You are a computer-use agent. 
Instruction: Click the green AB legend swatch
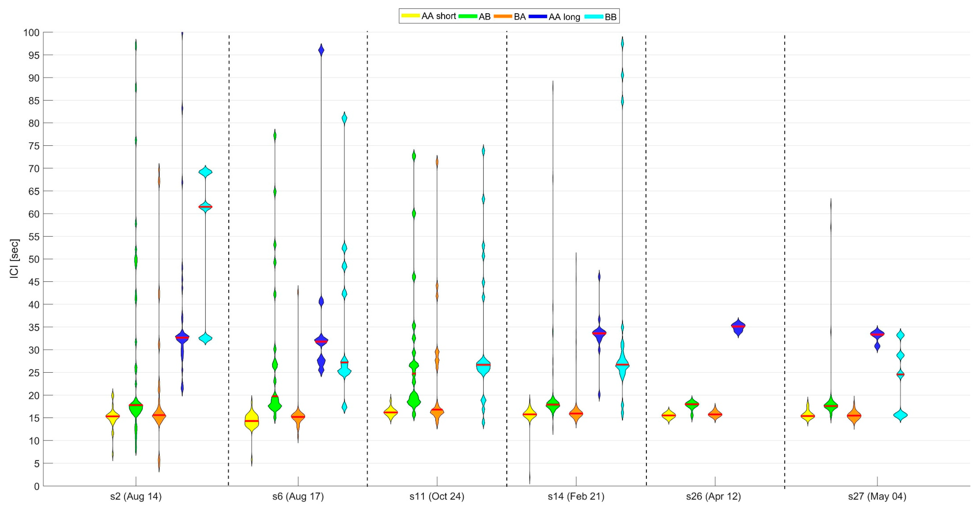(467, 16)
